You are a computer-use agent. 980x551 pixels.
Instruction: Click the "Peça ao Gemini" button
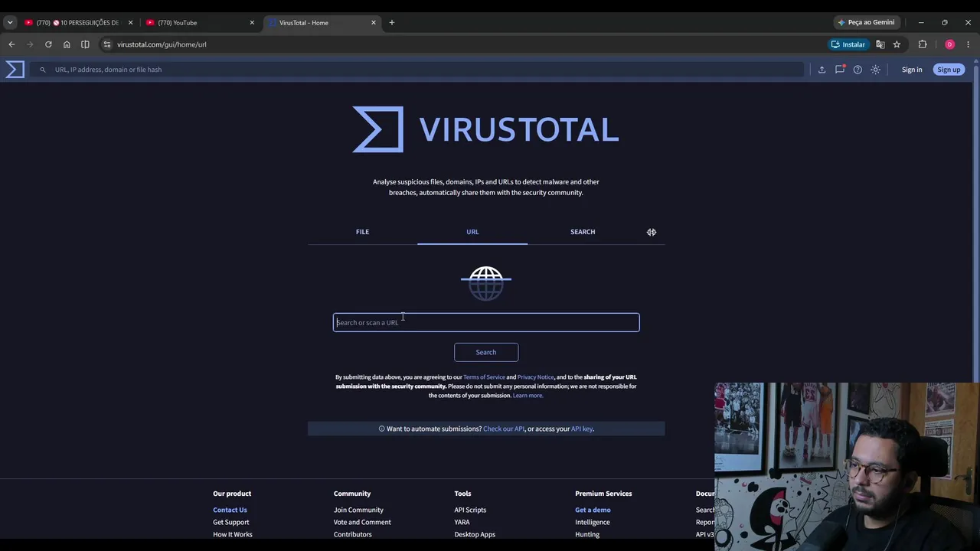[866, 23]
